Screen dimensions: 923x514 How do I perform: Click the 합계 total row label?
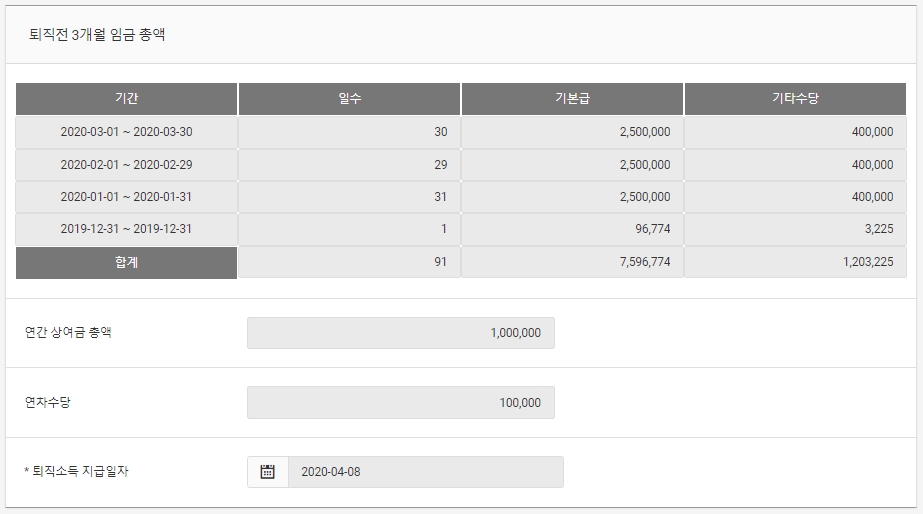pyautogui.click(x=127, y=262)
